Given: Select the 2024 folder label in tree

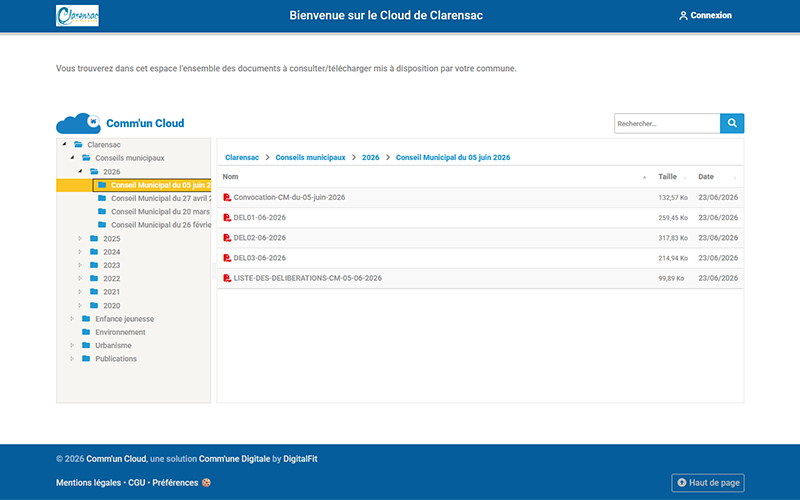Looking at the screenshot, I should tap(111, 252).
